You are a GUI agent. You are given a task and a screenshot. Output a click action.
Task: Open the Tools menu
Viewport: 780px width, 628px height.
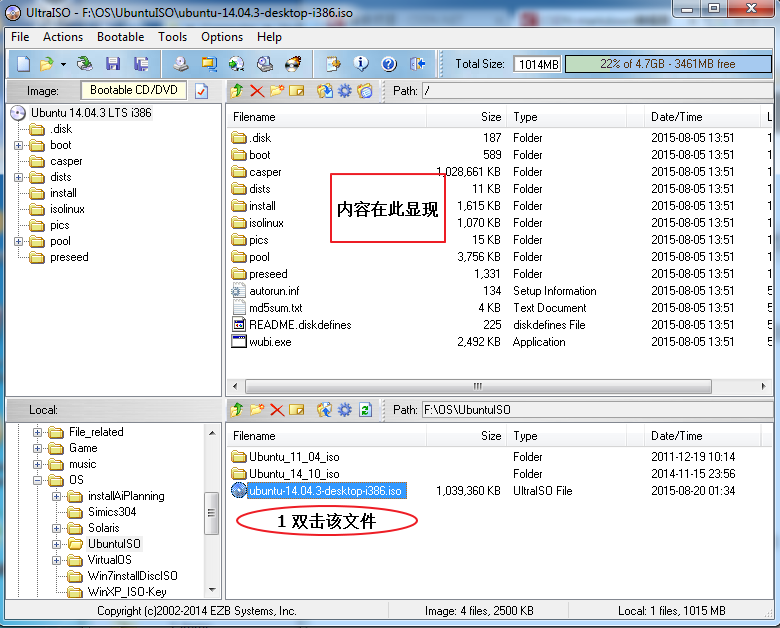[172, 37]
